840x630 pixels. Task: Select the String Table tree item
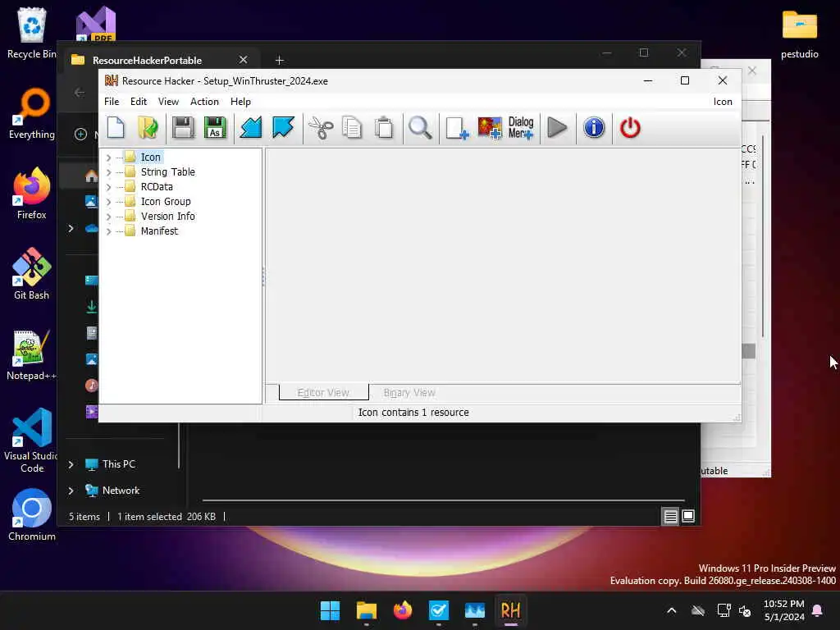[167, 172]
